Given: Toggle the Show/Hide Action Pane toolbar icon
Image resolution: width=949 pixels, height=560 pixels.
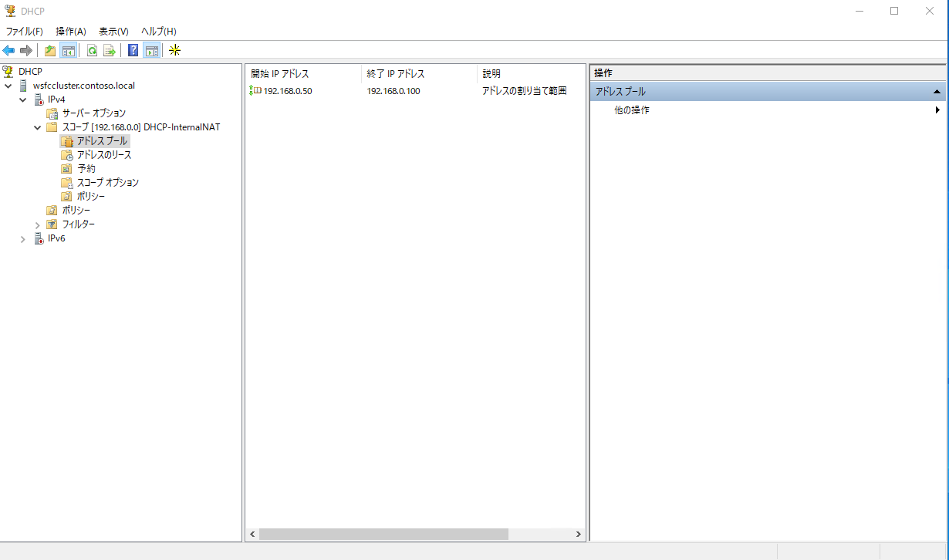Looking at the screenshot, I should 152,51.
